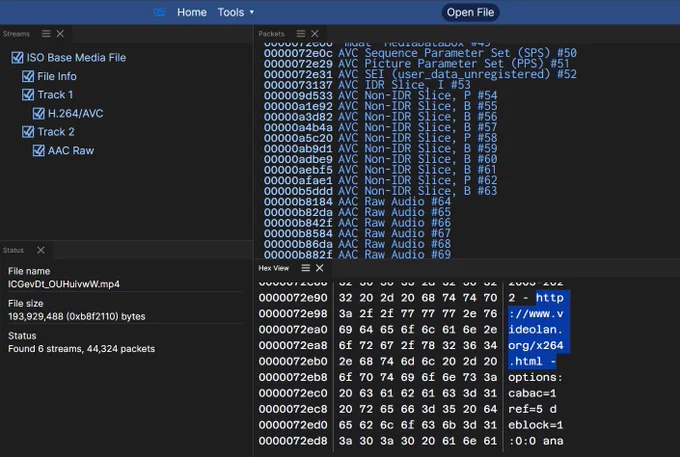Select the AAC Raw Audio #69 packet
Screen dimensions: 680x457
coord(357,255)
